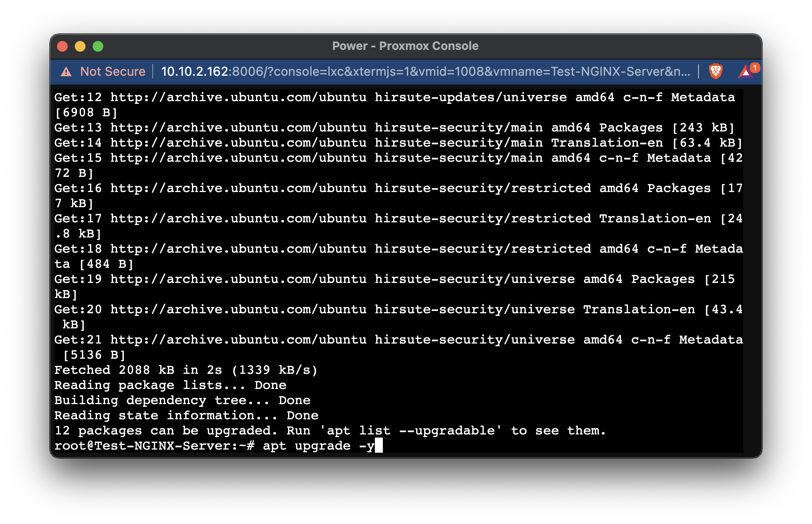Click the yellow minimize traffic light

(80, 46)
